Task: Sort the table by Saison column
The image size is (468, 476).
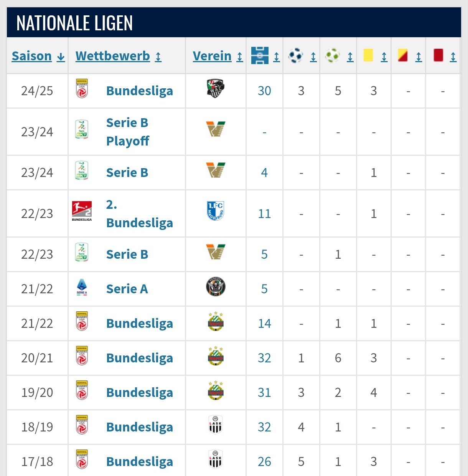Action: 38,56
